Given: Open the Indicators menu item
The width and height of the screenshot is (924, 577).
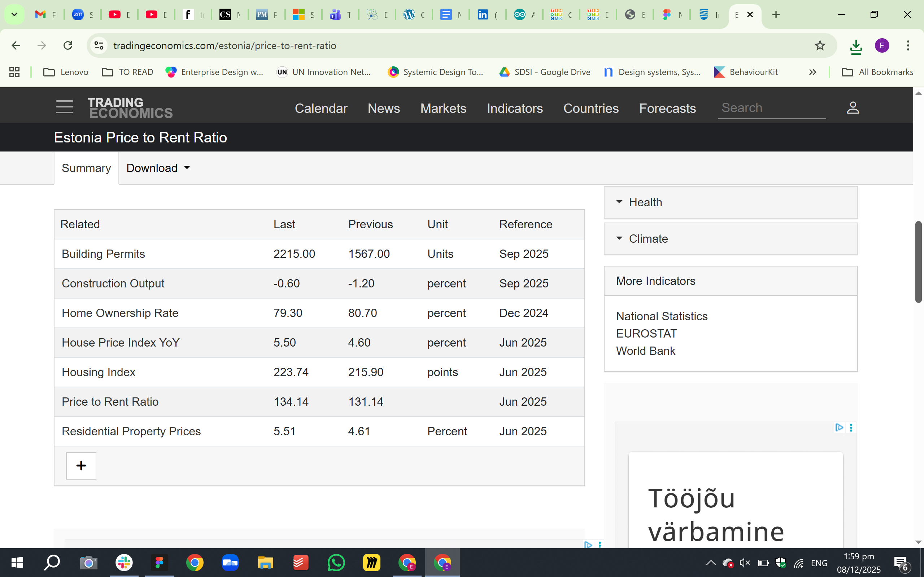Looking at the screenshot, I should point(514,109).
